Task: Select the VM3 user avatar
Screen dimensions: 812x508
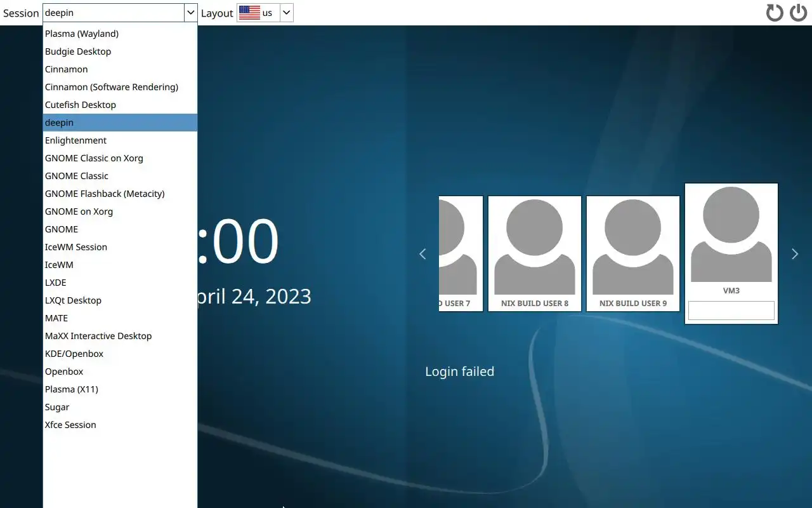Action: pos(731,235)
